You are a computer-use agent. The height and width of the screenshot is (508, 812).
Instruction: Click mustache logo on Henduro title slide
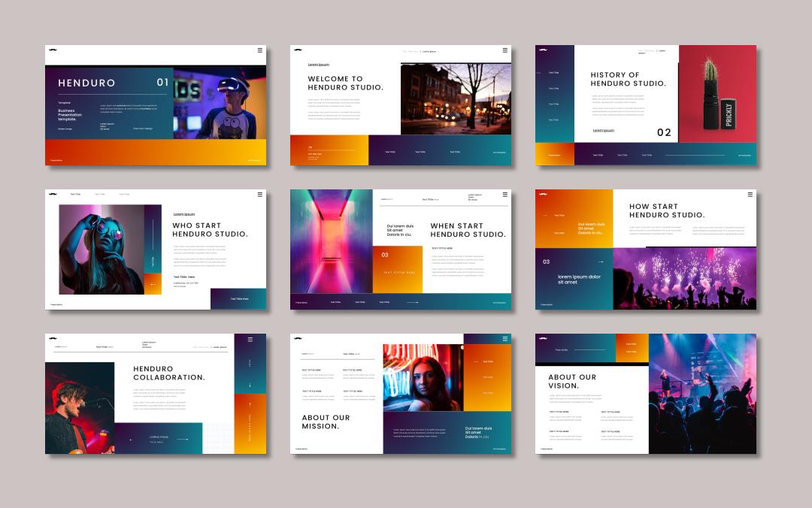click(x=53, y=50)
